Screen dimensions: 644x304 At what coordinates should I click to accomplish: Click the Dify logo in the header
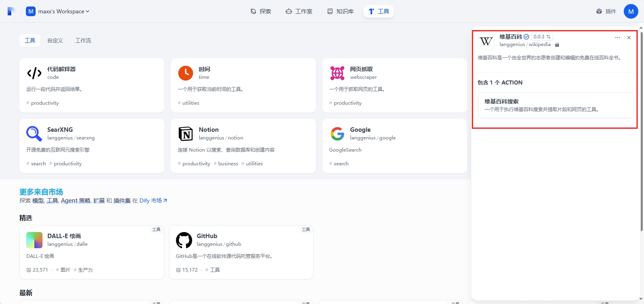click(11, 11)
